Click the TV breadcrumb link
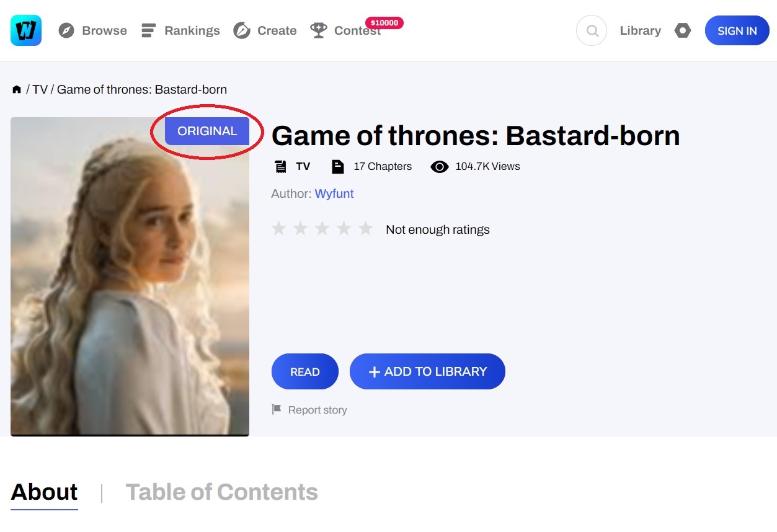777x532 pixels. point(40,89)
